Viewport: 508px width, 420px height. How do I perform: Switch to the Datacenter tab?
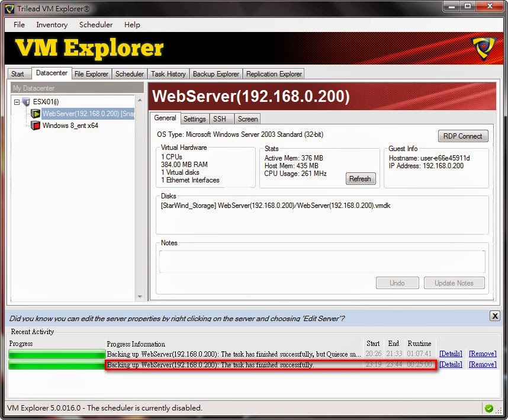pyautogui.click(x=52, y=73)
